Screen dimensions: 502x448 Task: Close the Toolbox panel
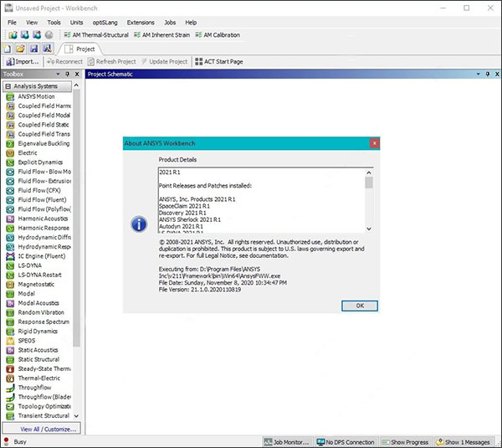[77, 74]
